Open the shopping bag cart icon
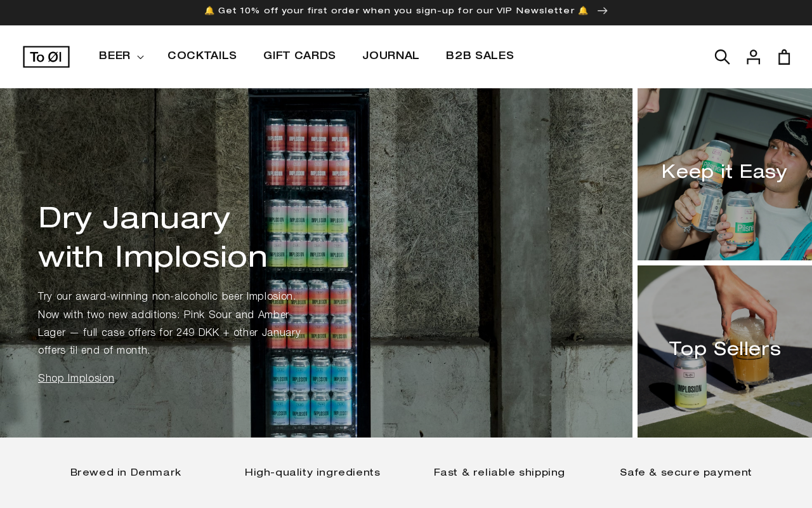812x508 pixels. tap(784, 57)
